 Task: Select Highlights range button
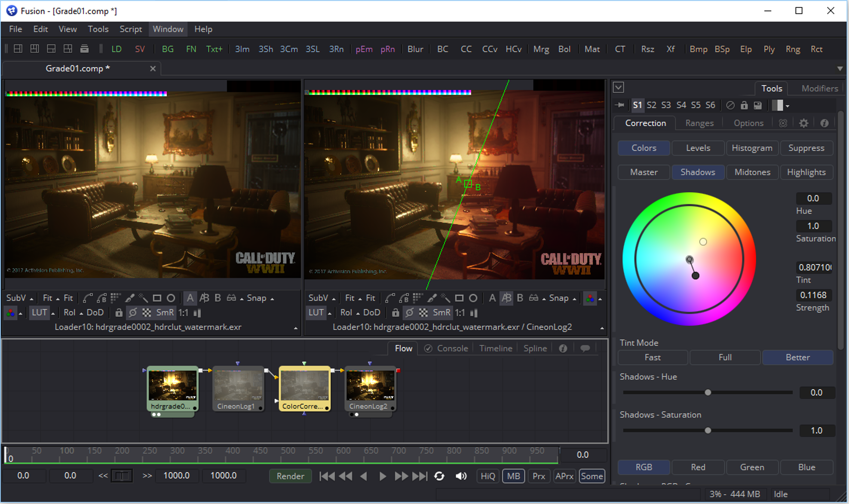pos(806,172)
